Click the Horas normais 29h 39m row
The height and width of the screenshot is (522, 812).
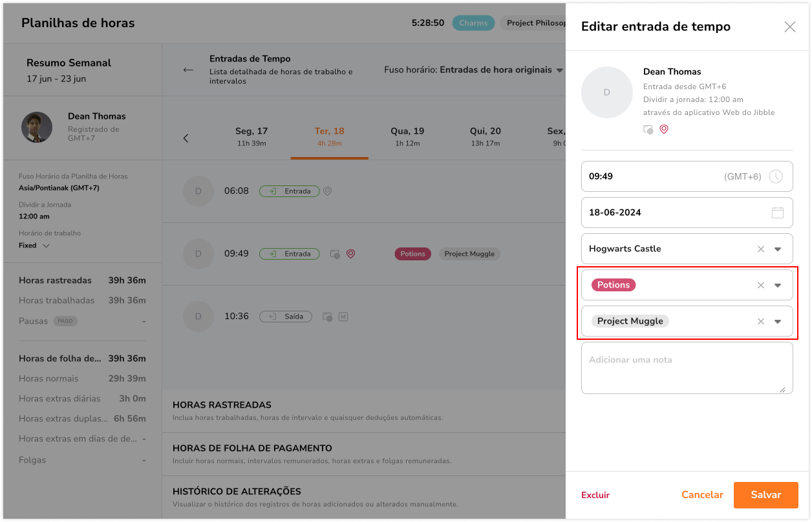pyautogui.click(x=82, y=379)
